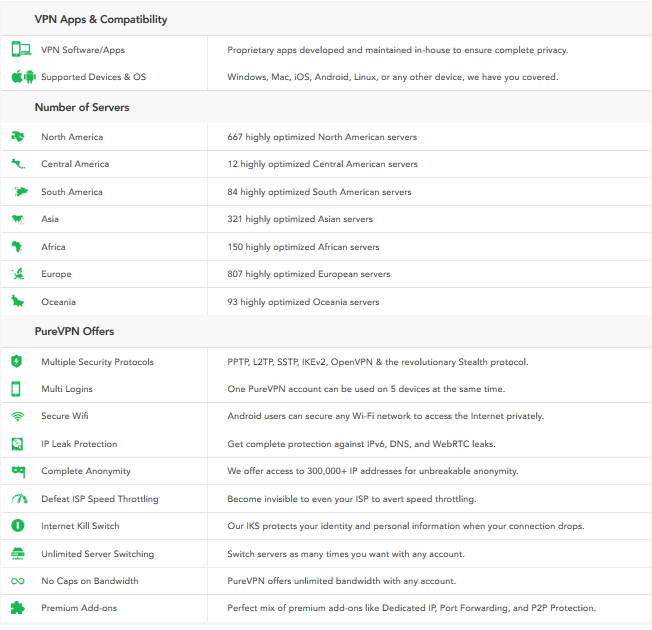652x630 pixels.
Task: Click the mask icon for Complete Anonymity
Action: click(x=19, y=472)
